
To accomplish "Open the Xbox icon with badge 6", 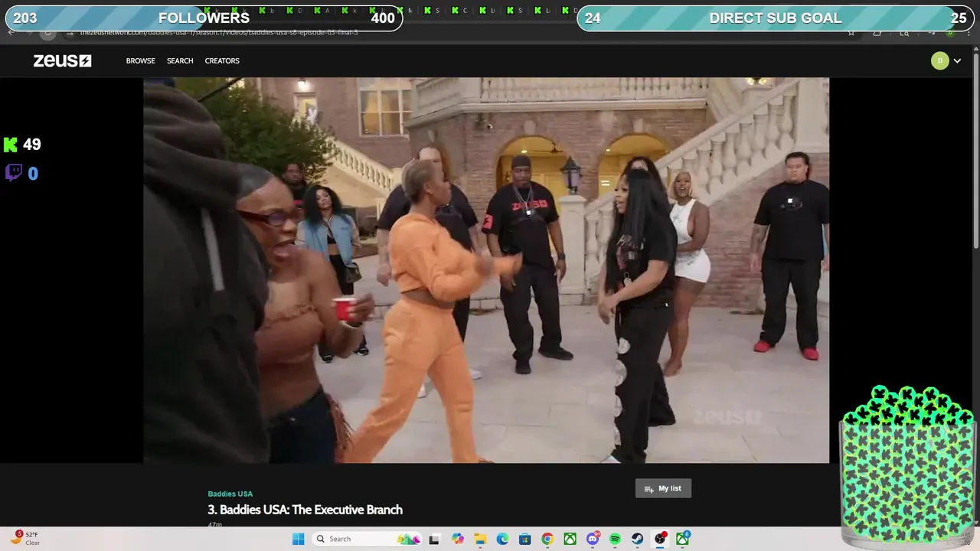I will 682,539.
